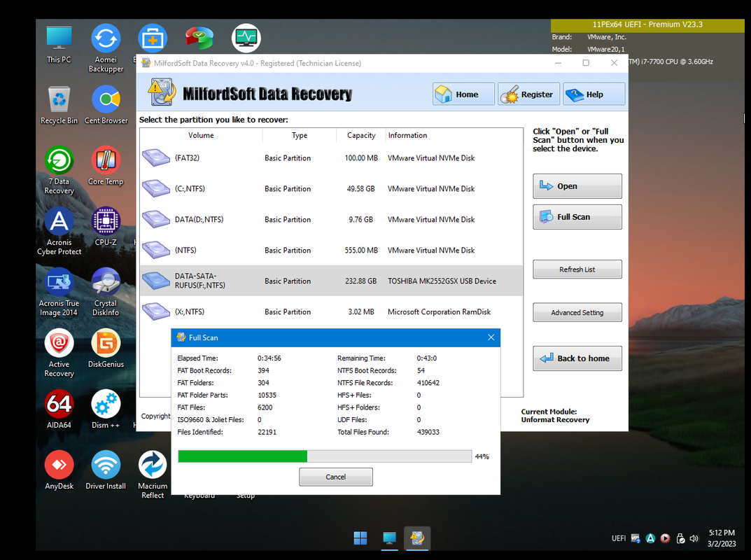Cancel the running full scan
The height and width of the screenshot is (560, 751).
point(336,477)
